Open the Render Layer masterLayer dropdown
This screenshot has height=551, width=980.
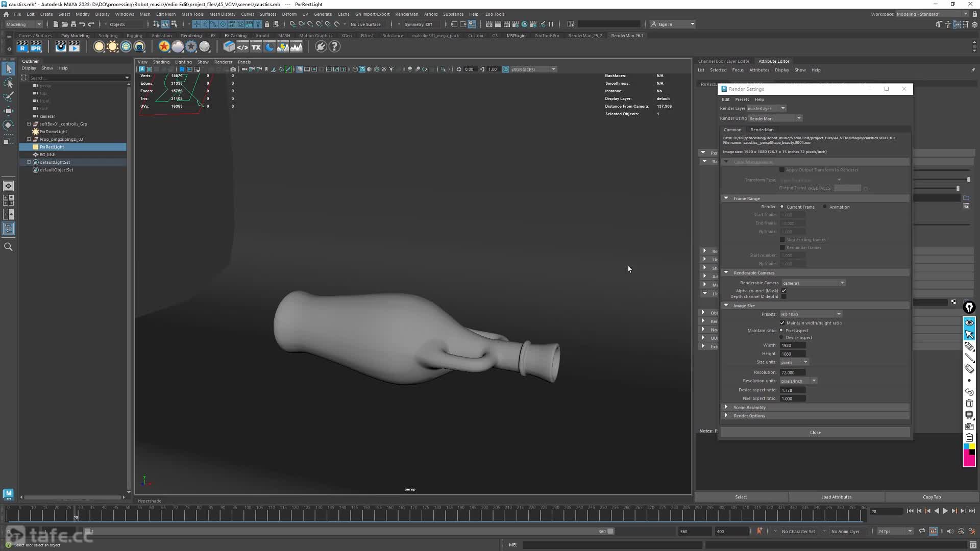pyautogui.click(x=766, y=108)
